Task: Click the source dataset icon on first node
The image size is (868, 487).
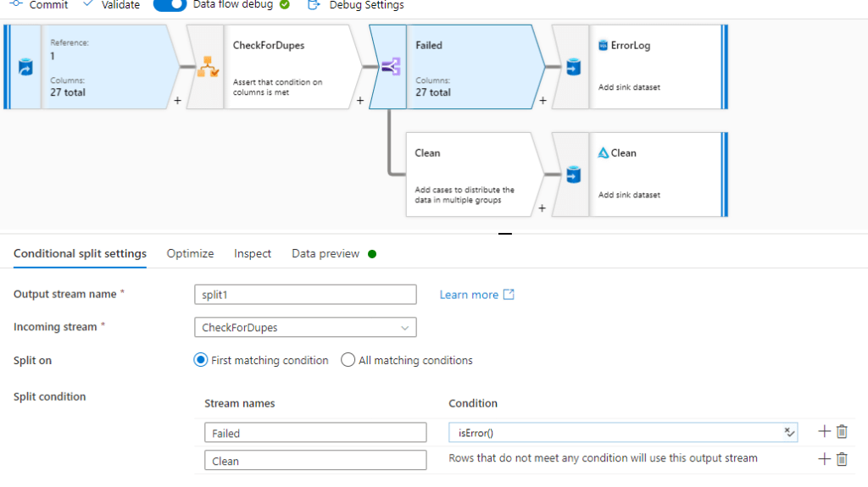Action: click(x=25, y=67)
